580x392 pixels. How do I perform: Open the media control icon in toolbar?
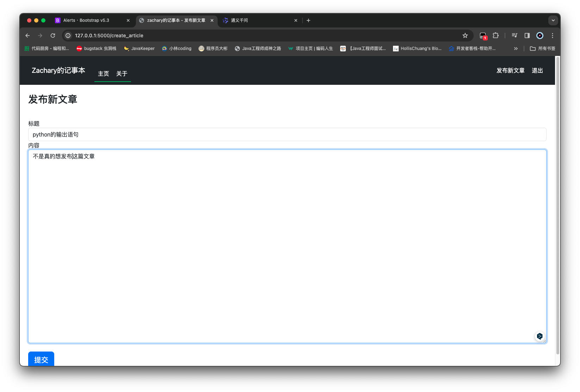click(x=514, y=36)
